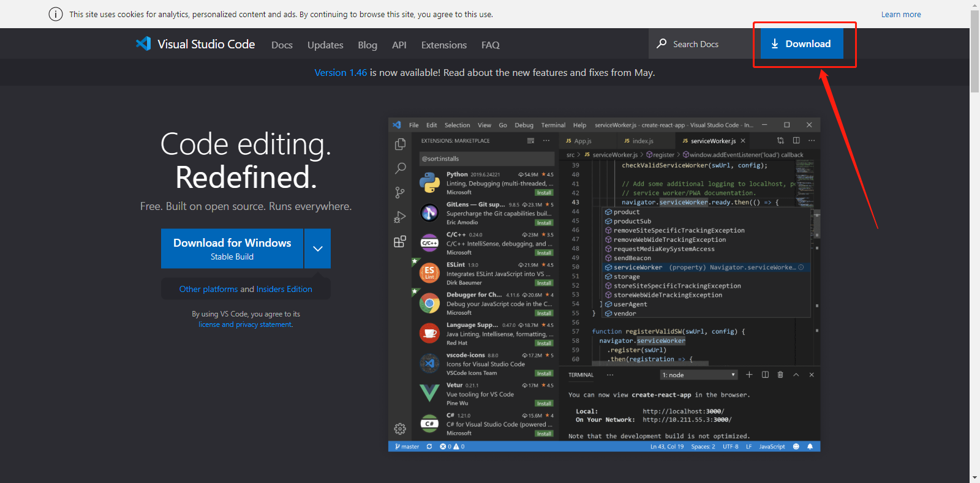Open the File menu in editor
Image resolution: width=980 pixels, height=483 pixels.
pyautogui.click(x=414, y=125)
